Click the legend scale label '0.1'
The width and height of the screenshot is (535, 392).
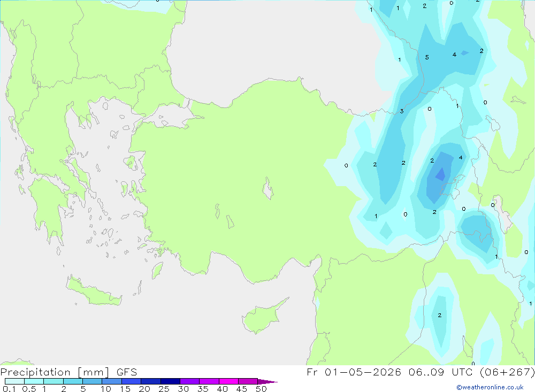[9, 389]
